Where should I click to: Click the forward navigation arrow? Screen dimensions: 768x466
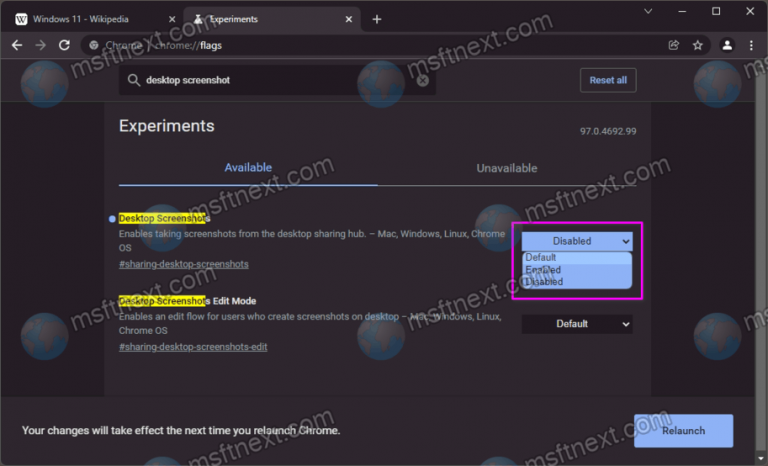tap(41, 45)
